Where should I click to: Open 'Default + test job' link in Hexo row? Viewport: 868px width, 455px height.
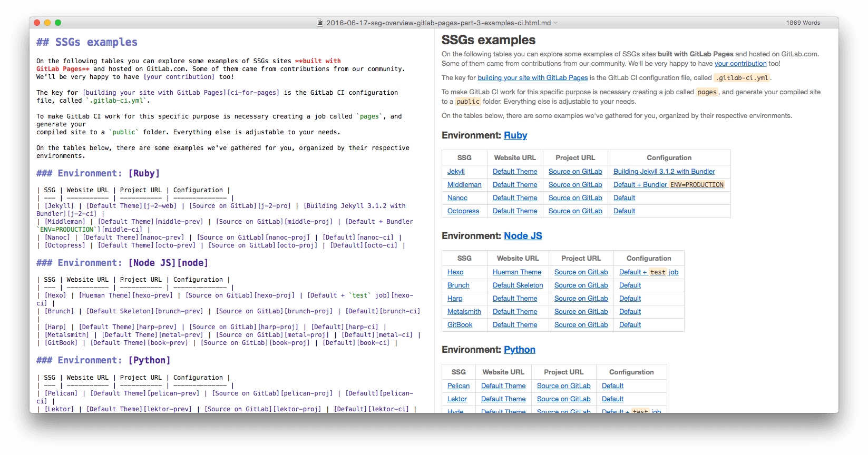click(649, 272)
